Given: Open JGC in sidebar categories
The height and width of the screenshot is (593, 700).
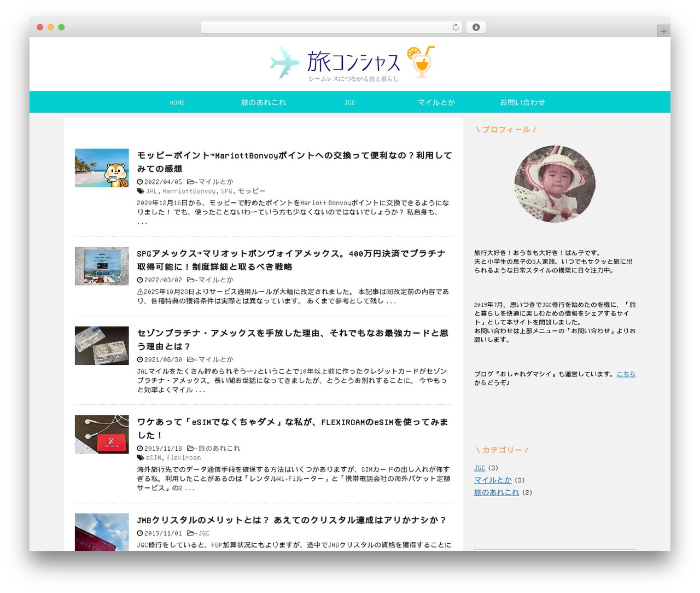Looking at the screenshot, I should coord(480,468).
